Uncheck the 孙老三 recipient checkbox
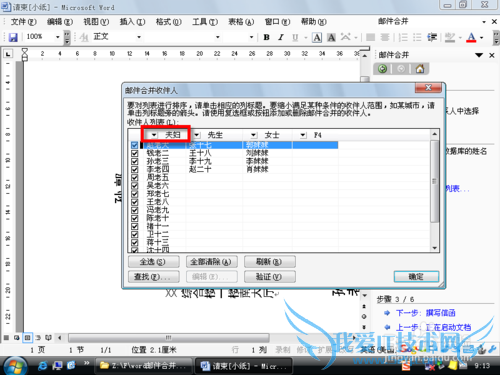The image size is (500, 375). click(135, 161)
